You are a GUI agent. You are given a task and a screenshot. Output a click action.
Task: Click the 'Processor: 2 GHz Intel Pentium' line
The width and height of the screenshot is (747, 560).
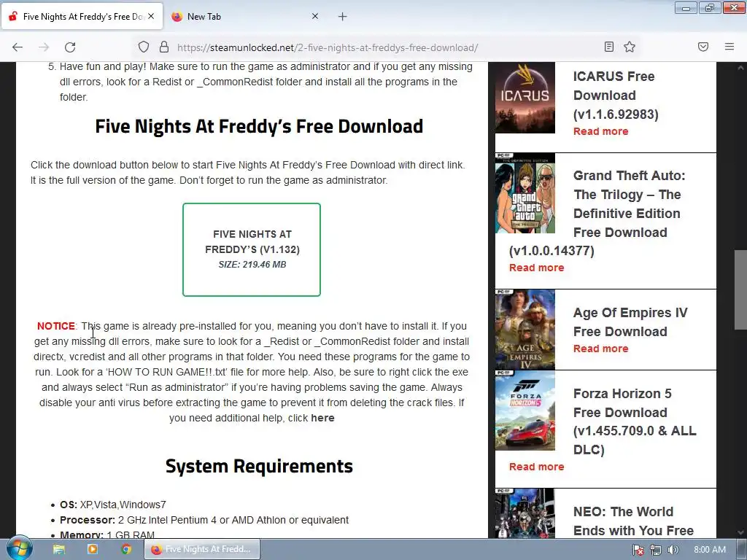click(x=204, y=520)
